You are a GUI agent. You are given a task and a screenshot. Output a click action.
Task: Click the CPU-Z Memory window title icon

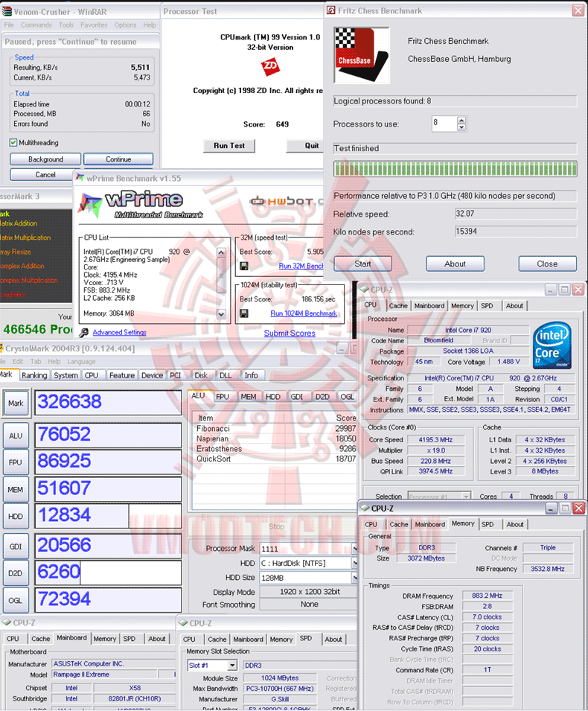click(365, 508)
